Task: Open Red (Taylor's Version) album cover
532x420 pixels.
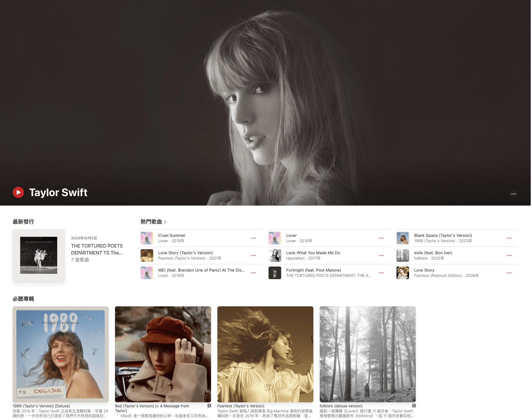Action: 163,354
